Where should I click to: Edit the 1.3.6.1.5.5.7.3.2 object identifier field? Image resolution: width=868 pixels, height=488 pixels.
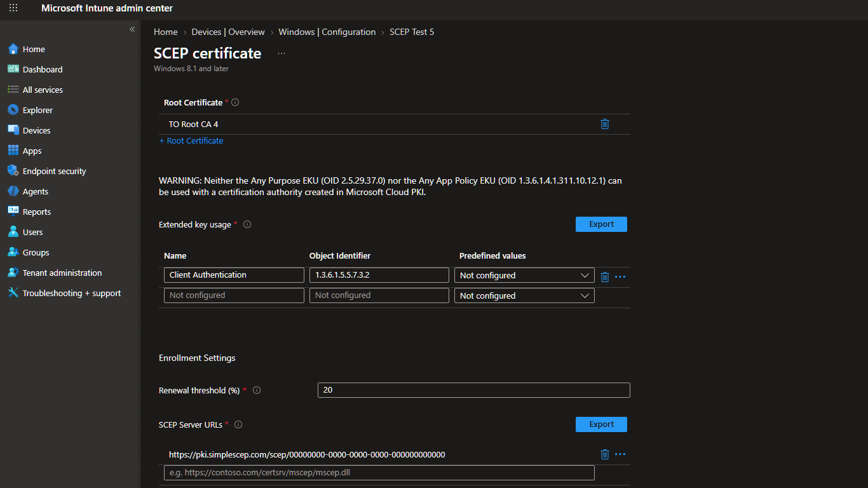point(379,275)
